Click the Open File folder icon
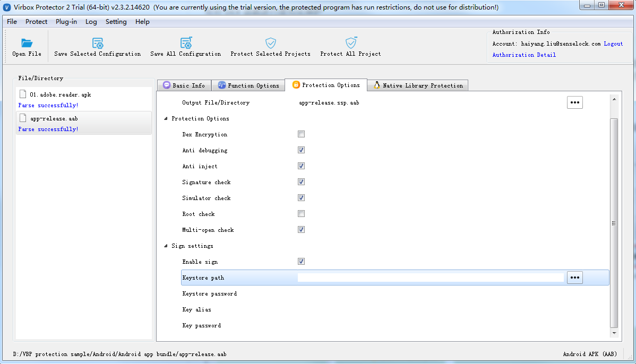The height and width of the screenshot is (364, 636). pyautogui.click(x=27, y=42)
